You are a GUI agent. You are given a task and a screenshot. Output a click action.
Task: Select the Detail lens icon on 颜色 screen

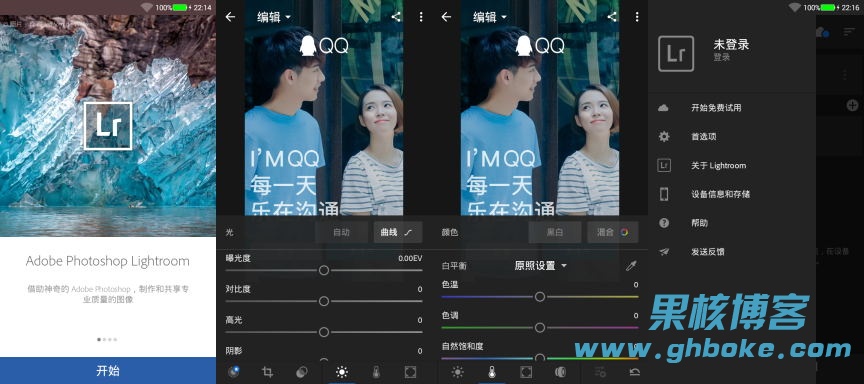[560, 372]
